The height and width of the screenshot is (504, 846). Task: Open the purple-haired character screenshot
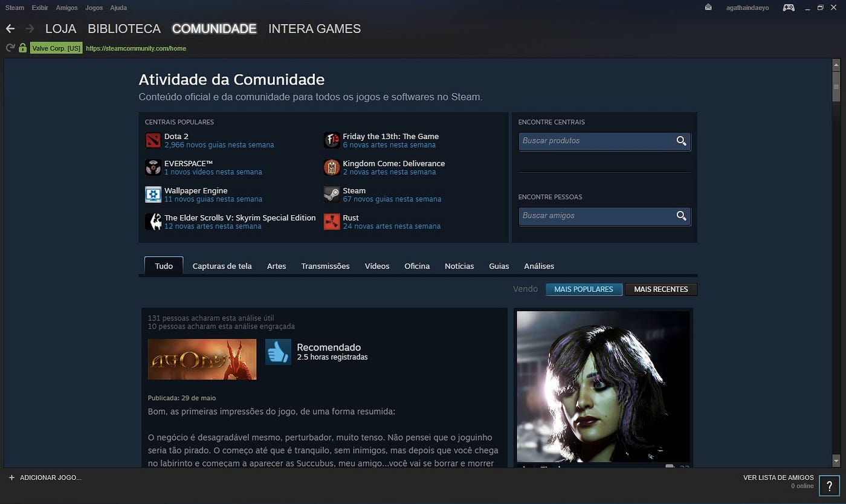[x=603, y=387]
